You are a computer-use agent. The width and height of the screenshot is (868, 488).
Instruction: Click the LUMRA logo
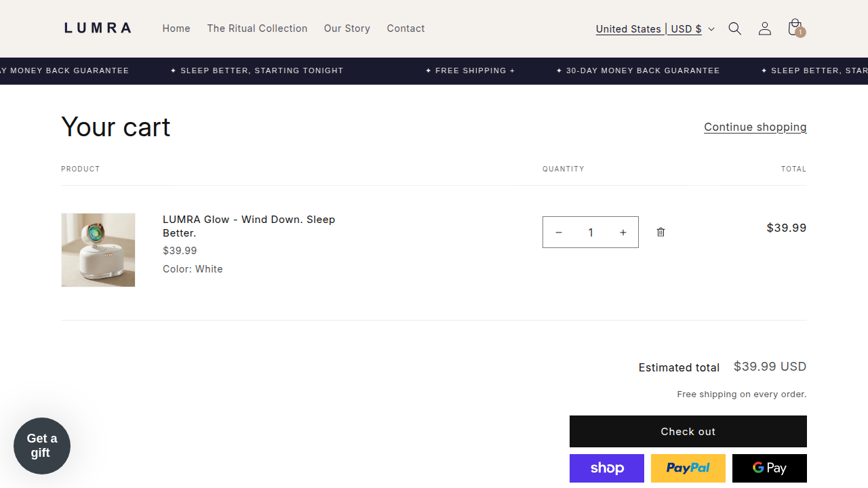click(x=98, y=28)
